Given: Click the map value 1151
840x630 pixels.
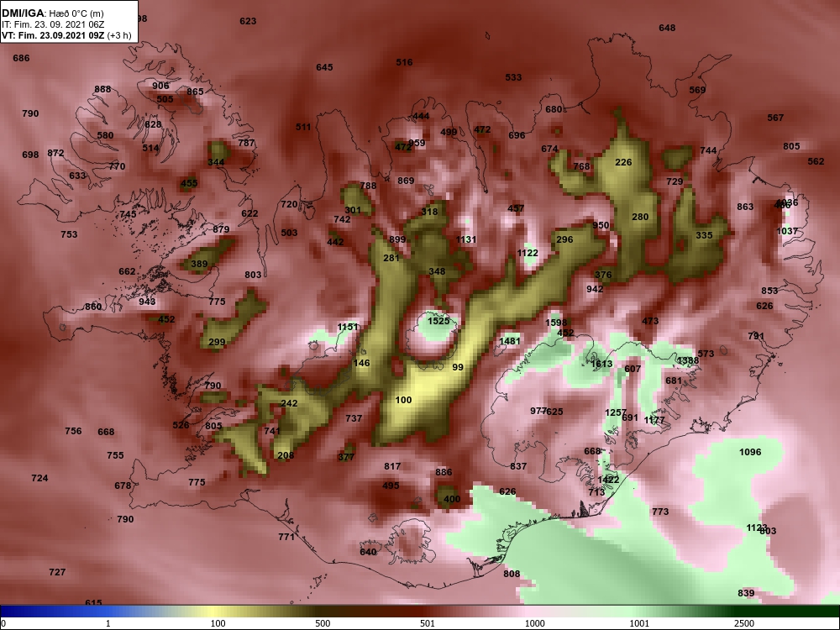Looking at the screenshot, I should [x=348, y=327].
